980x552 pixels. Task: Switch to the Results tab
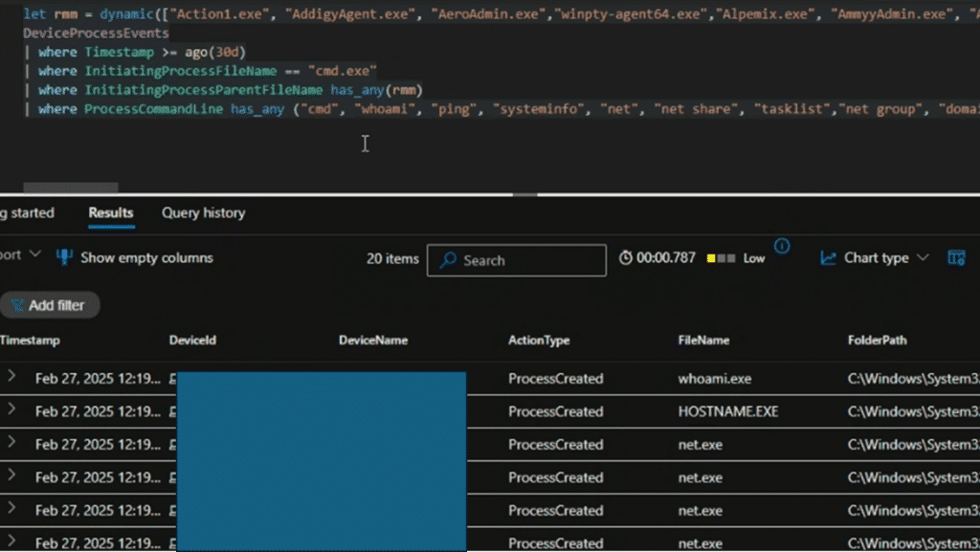[111, 213]
